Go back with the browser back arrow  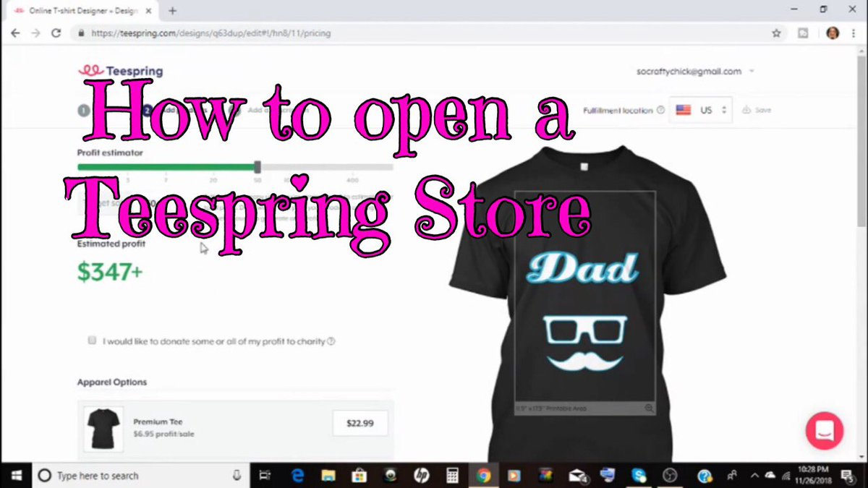[x=15, y=33]
